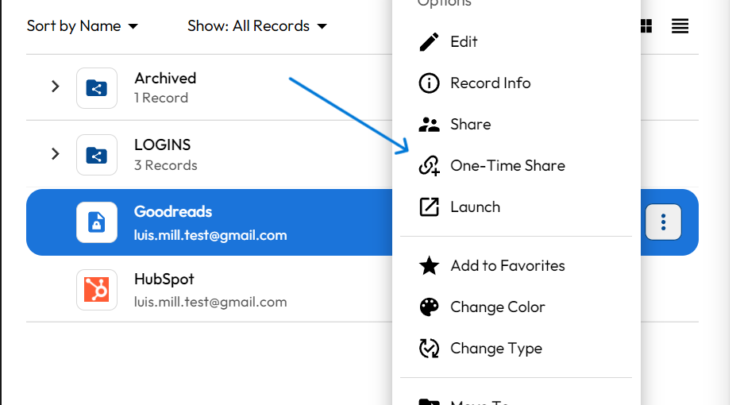Click the grid view icon
The height and width of the screenshot is (405, 740).
[646, 26]
